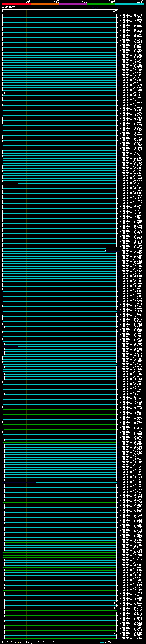Open hit UniRef100_B0ZAM7

pos(131,633)
